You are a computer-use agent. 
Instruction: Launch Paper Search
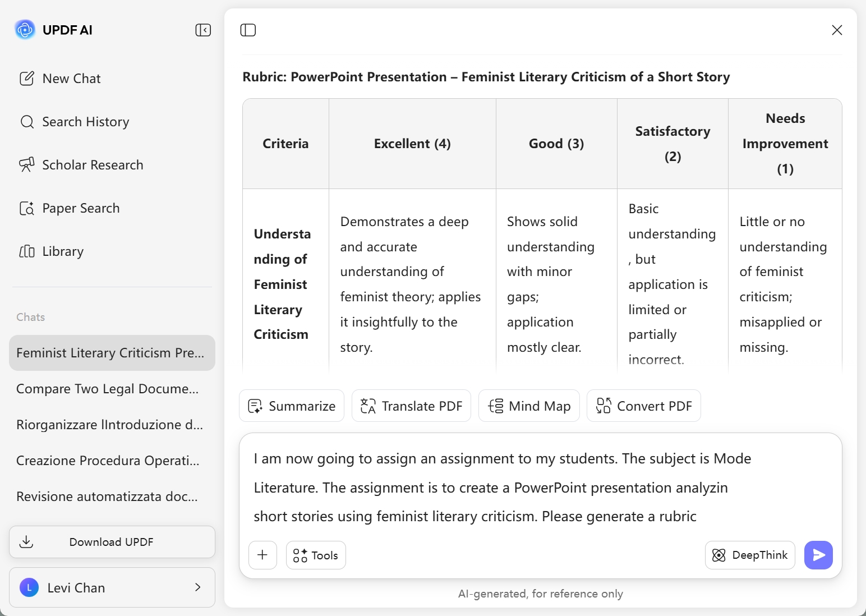[81, 208]
